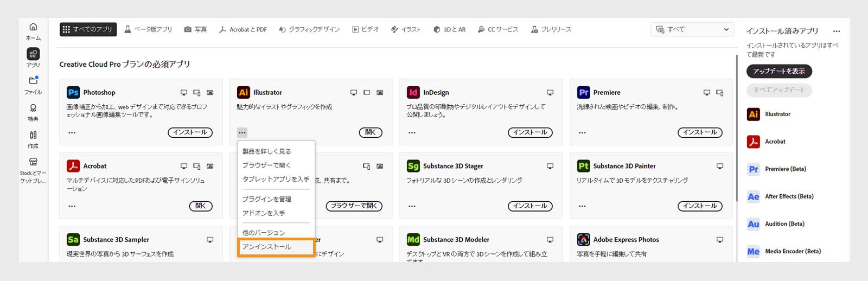Expand the すべて platform filter dropdown
Image resolution: width=868 pixels, height=281 pixels.
pos(693,29)
